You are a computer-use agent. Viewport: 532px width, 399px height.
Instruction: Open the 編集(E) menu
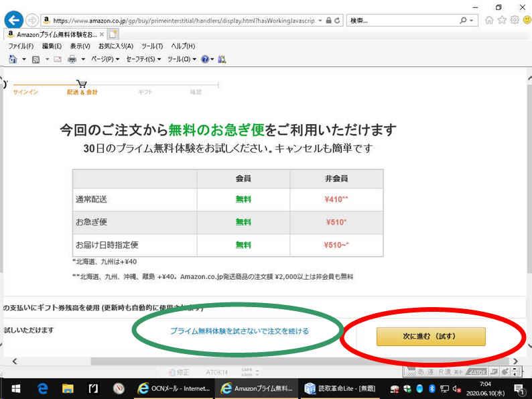click(52, 46)
